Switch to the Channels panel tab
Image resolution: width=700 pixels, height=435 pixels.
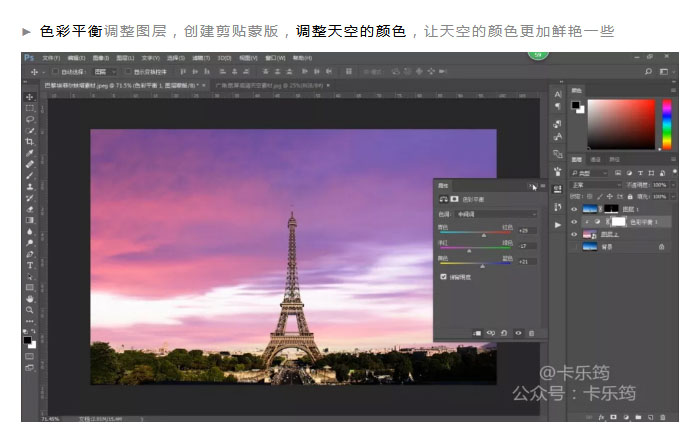coord(595,159)
